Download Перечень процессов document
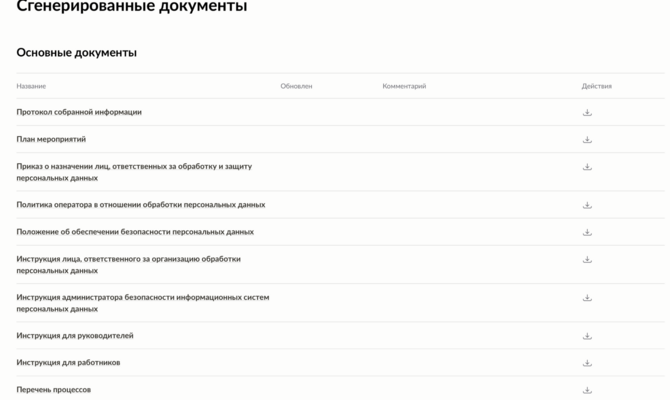This screenshot has width=670, height=400. point(587,390)
